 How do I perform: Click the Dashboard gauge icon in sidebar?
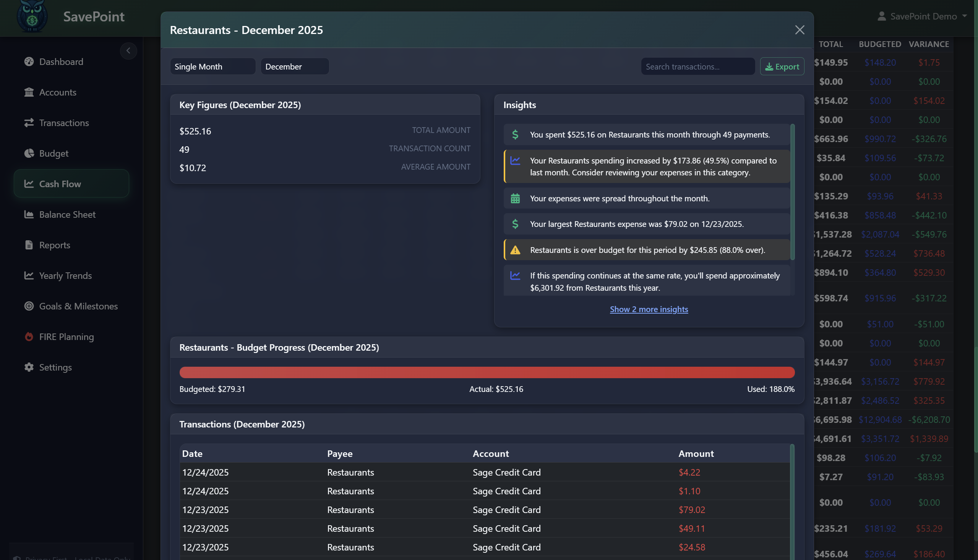[29, 62]
